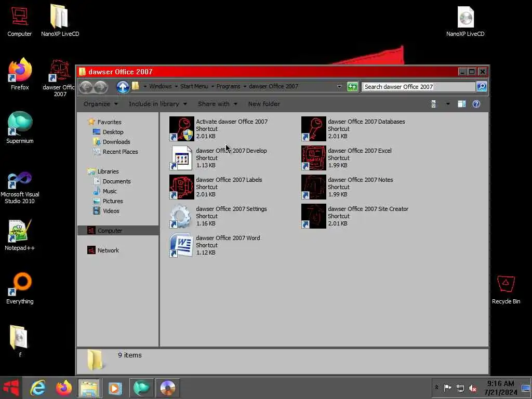
Task: Navigate to Windows in the breadcrumb
Action: (x=160, y=87)
